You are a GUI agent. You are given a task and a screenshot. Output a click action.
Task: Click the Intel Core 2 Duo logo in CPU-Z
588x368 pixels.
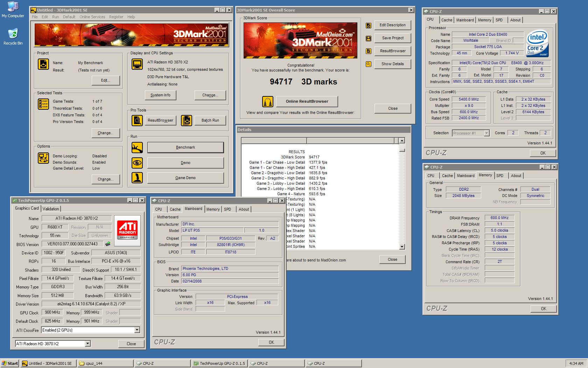click(537, 44)
